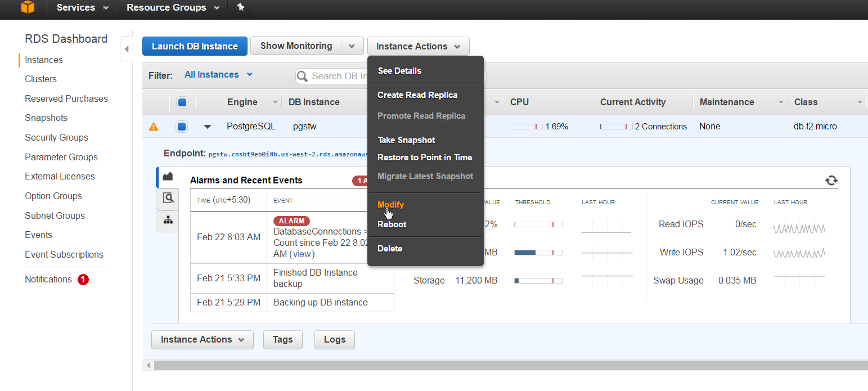Open Notifications in sidebar
Image resolution: width=868 pixels, height=391 pixels.
[48, 280]
